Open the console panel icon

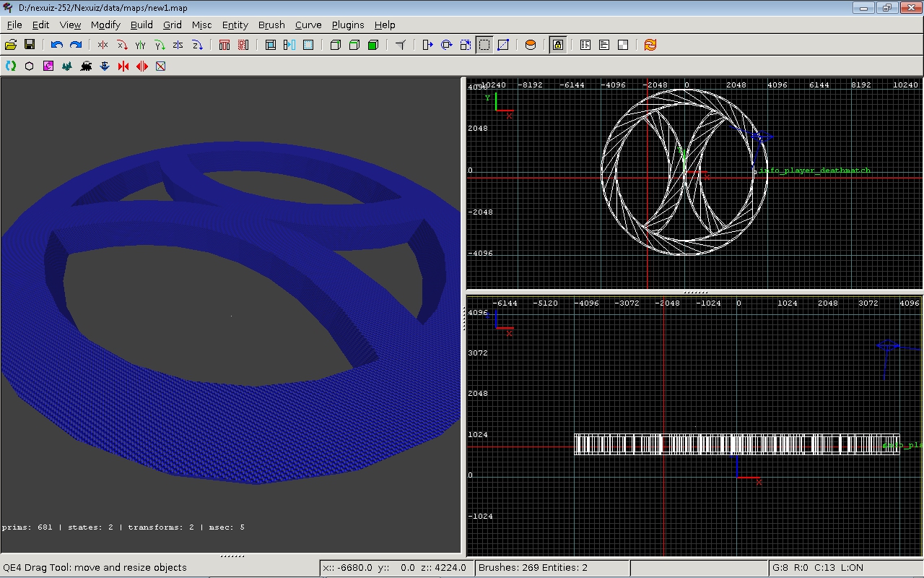[604, 45]
